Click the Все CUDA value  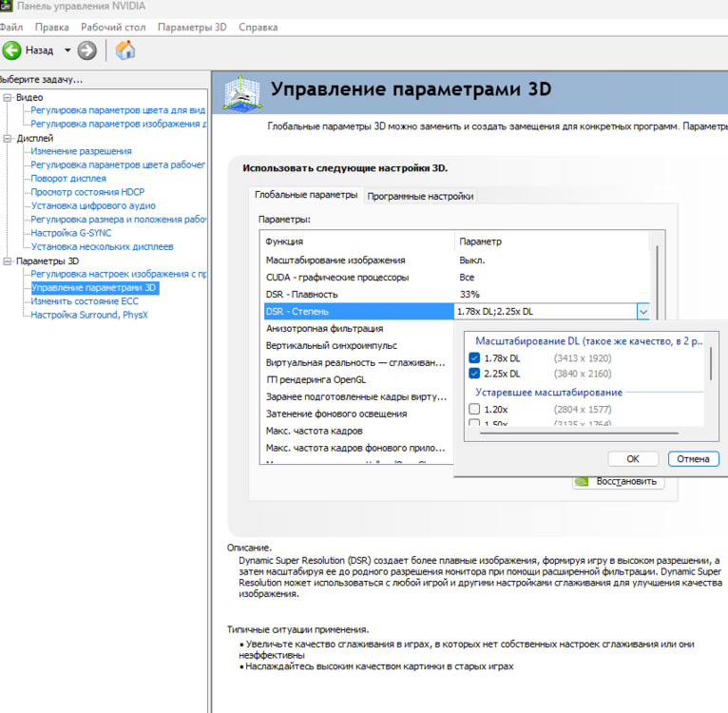(x=467, y=278)
